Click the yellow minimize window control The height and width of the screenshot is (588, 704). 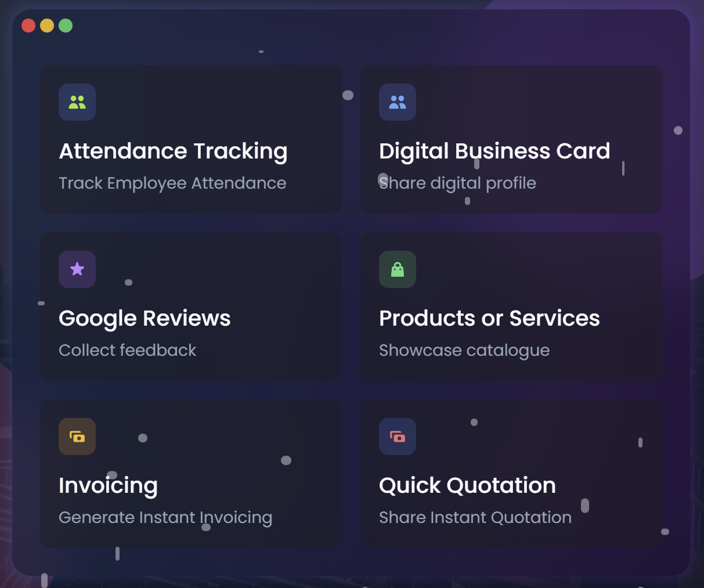click(47, 26)
